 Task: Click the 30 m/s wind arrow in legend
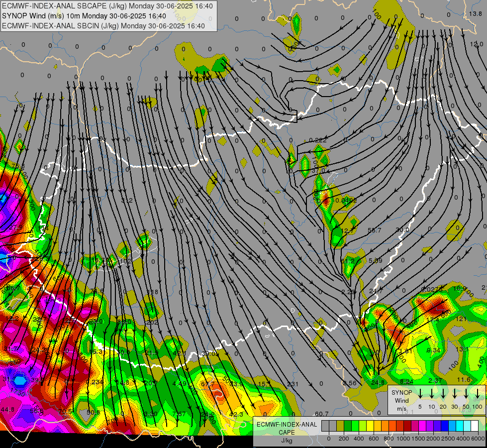tap(454, 393)
